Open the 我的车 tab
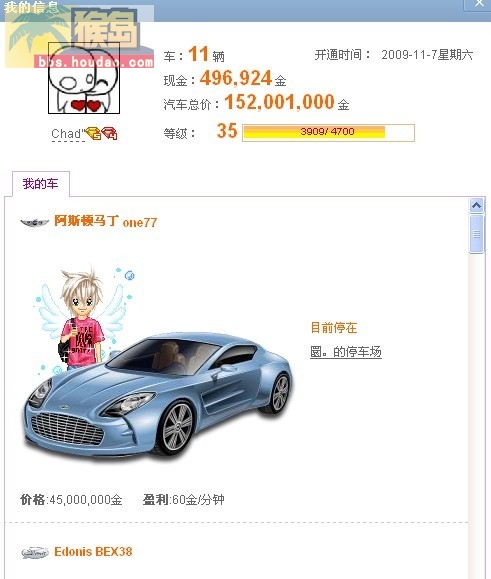 tap(41, 184)
